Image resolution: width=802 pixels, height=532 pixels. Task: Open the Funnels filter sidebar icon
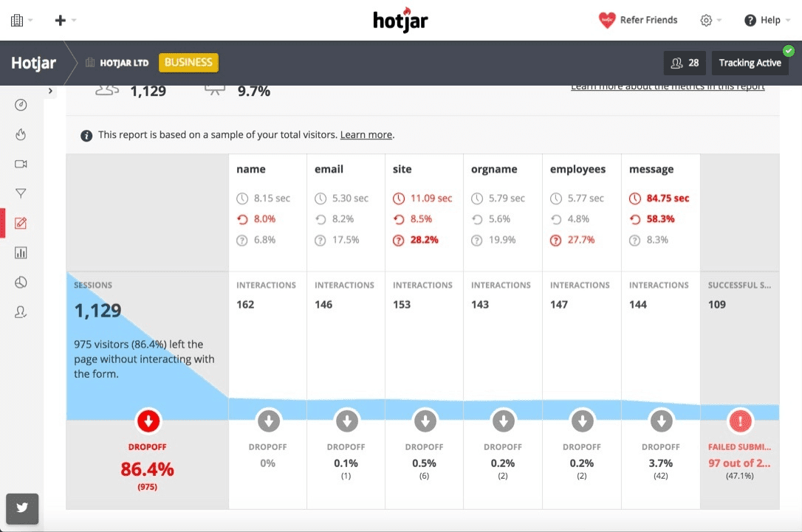coord(21,193)
